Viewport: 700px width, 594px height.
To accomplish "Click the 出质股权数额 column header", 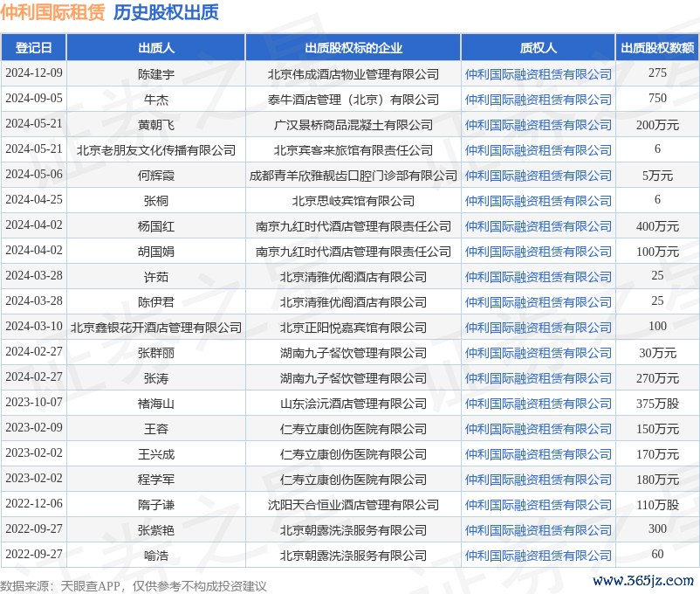I will 657,47.
